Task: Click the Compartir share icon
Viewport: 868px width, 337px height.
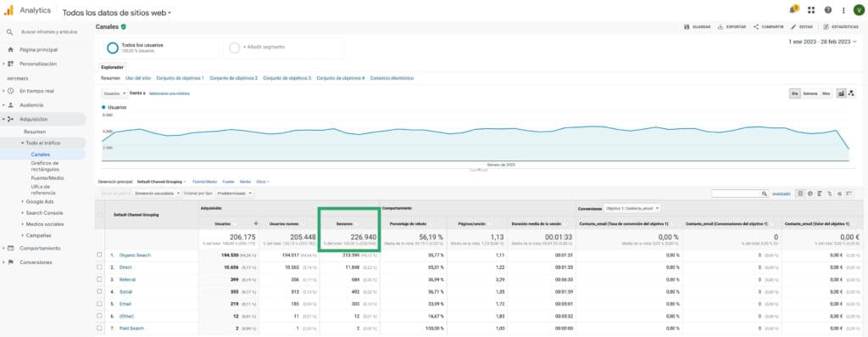Action: coord(755,26)
